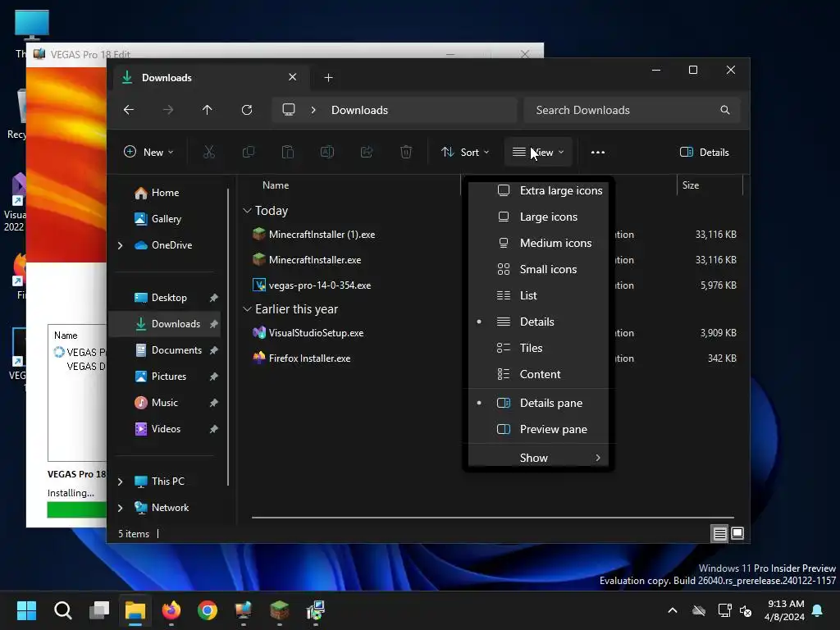Image resolution: width=840 pixels, height=630 pixels.
Task: Refresh the Downloads folder
Action: 247,110
